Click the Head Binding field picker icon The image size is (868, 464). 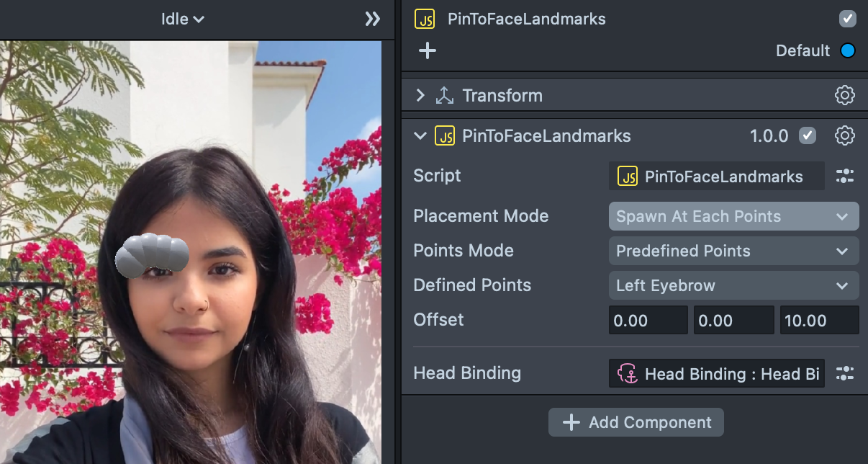click(844, 373)
